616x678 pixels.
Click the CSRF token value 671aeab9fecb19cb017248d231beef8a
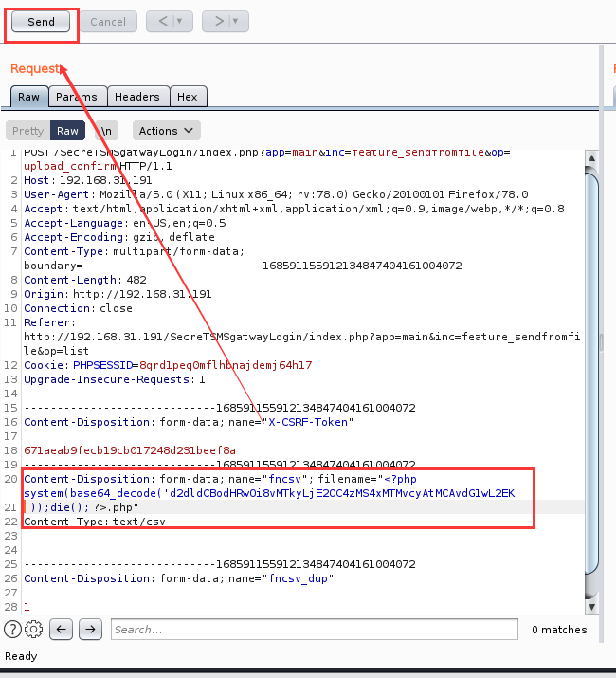pos(130,450)
